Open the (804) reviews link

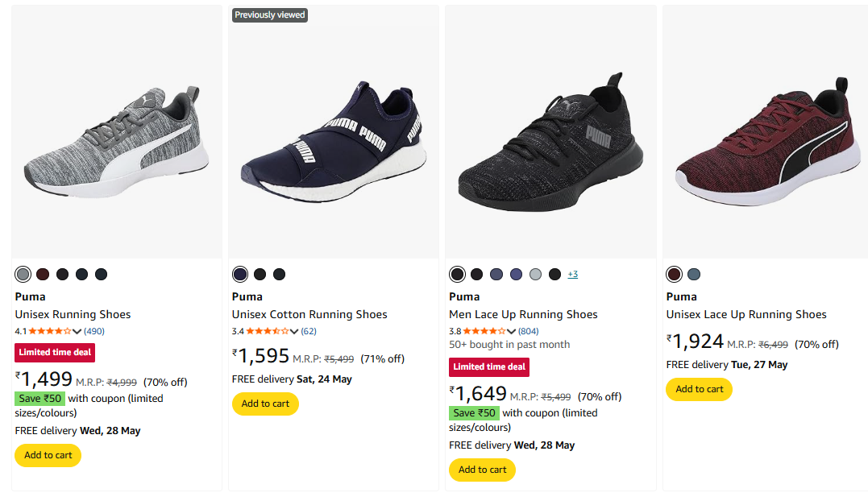(x=529, y=331)
